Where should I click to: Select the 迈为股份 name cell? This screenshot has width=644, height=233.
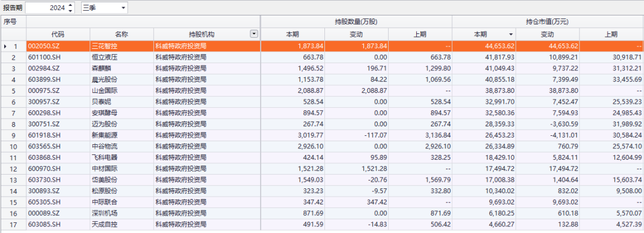point(122,125)
